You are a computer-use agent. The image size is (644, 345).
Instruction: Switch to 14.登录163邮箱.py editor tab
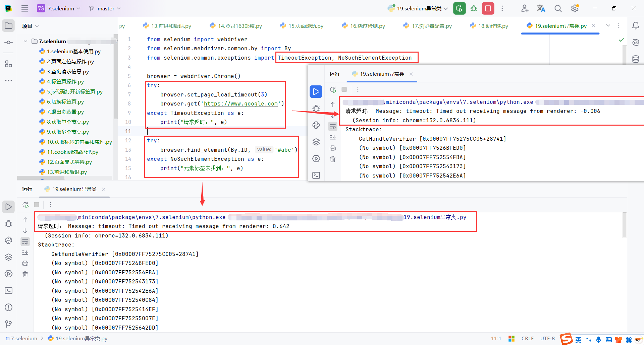coord(236,26)
